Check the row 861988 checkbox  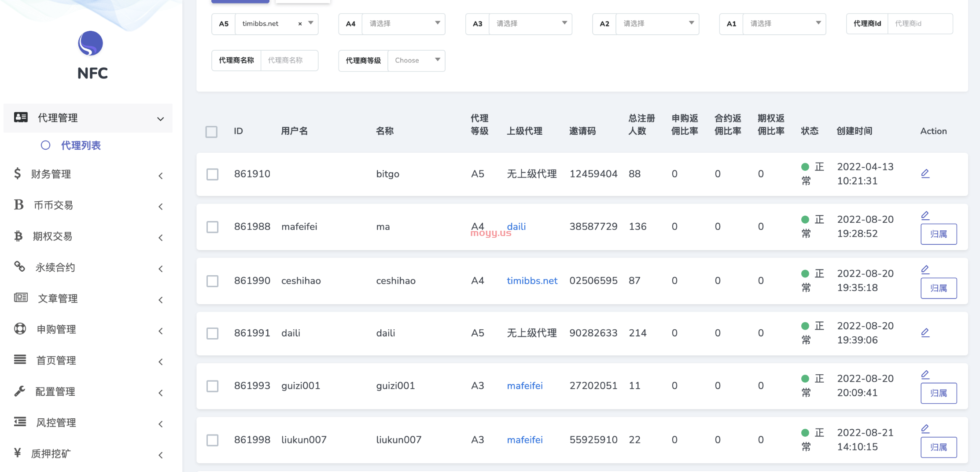212,227
